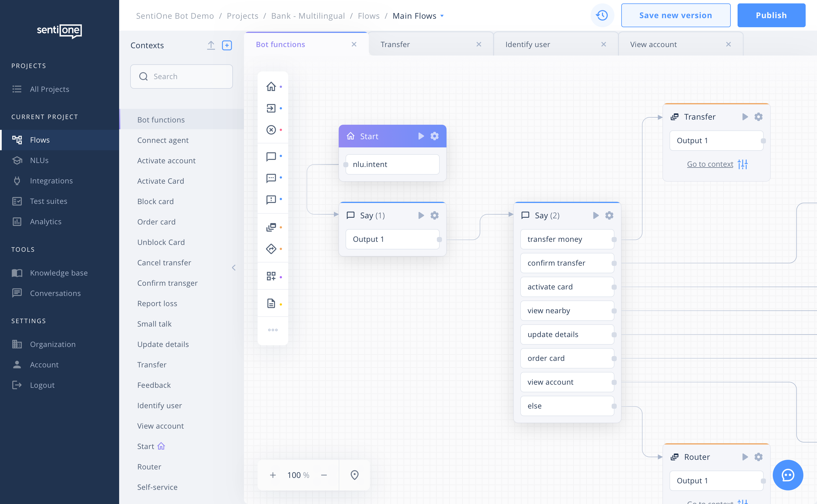Close the Transfer tab
Image resolution: width=817 pixels, height=504 pixels.
click(x=479, y=44)
